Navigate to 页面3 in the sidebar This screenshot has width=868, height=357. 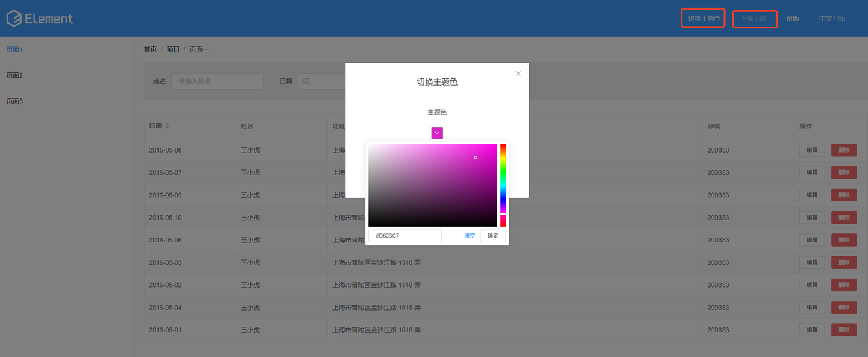(13, 101)
